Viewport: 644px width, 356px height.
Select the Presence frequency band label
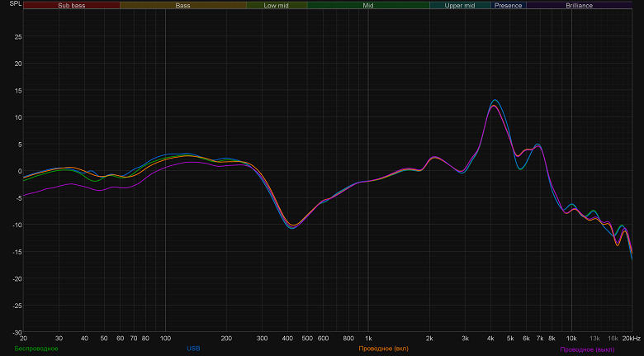click(x=509, y=5)
